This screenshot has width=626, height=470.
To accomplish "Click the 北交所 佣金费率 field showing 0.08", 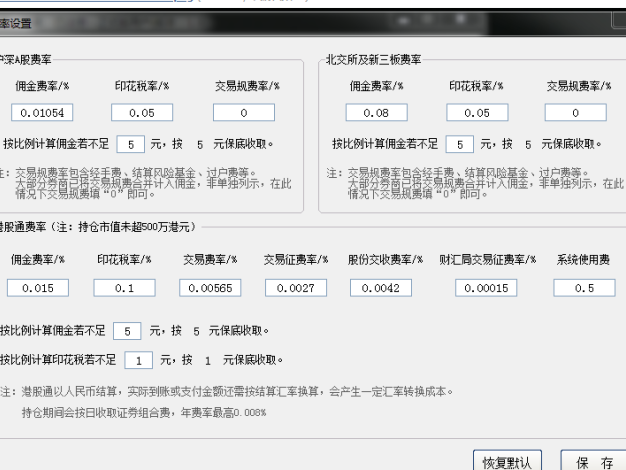I will point(376,113).
